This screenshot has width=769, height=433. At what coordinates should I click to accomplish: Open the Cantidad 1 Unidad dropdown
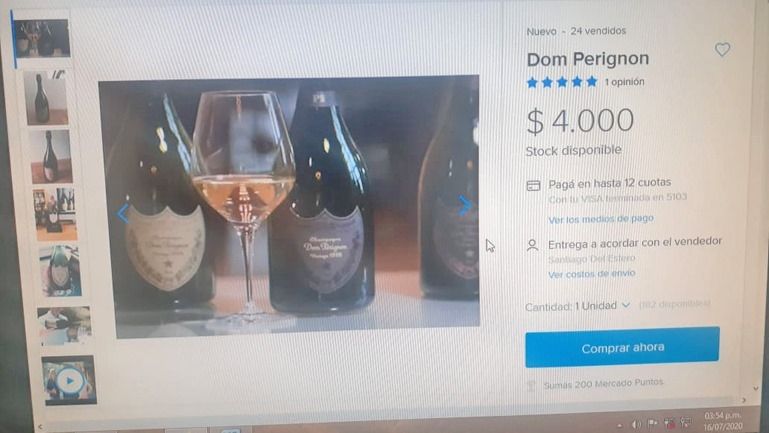click(578, 306)
